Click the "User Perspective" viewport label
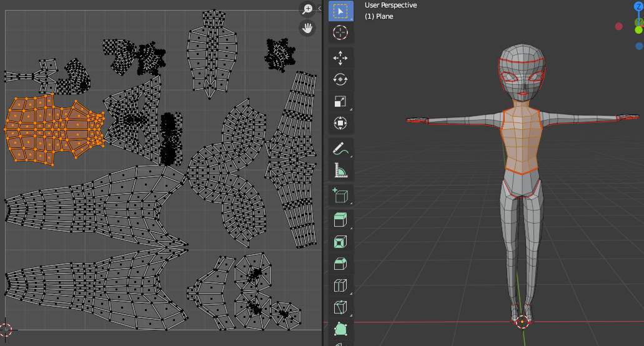Viewport: 644px width, 346px height. pyautogui.click(x=390, y=6)
